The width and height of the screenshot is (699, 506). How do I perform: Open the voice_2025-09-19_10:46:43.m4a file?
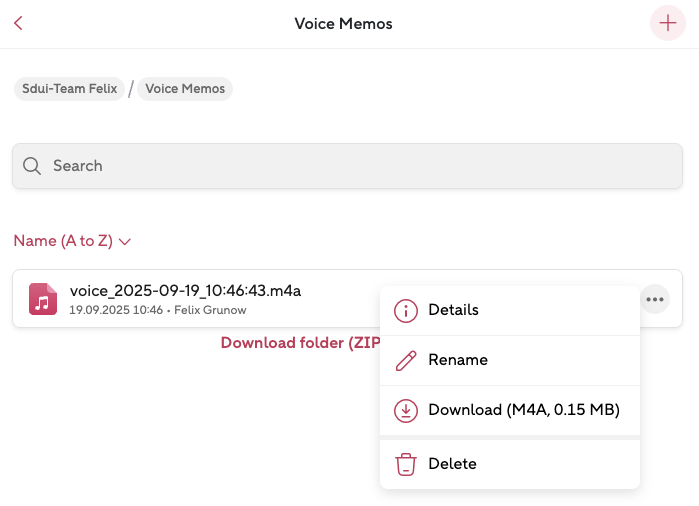pyautogui.click(x=185, y=291)
